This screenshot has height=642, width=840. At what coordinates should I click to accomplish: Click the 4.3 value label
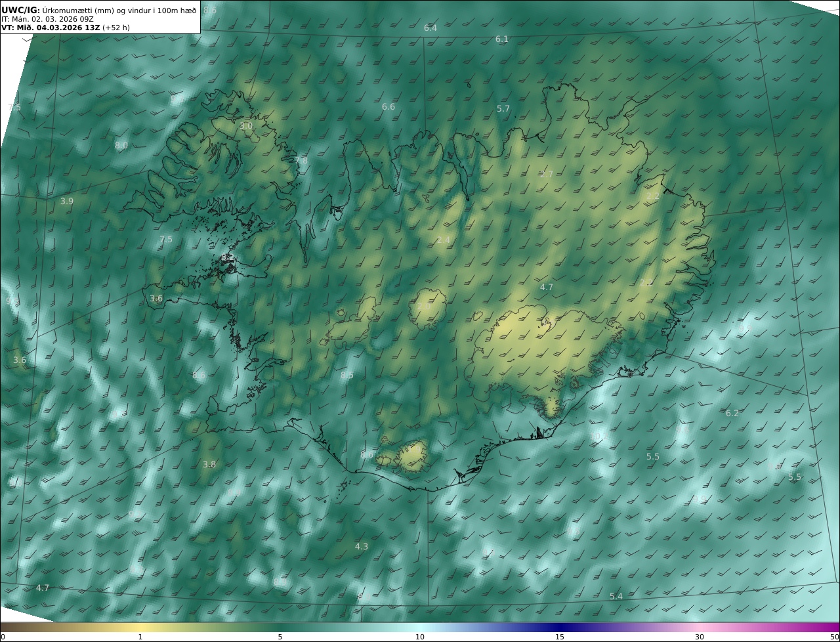pyautogui.click(x=362, y=547)
